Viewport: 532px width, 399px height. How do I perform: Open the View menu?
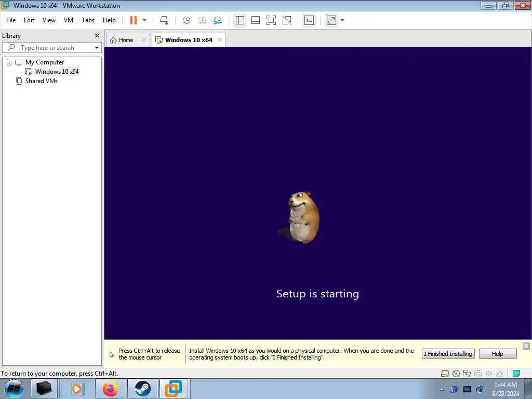point(49,20)
